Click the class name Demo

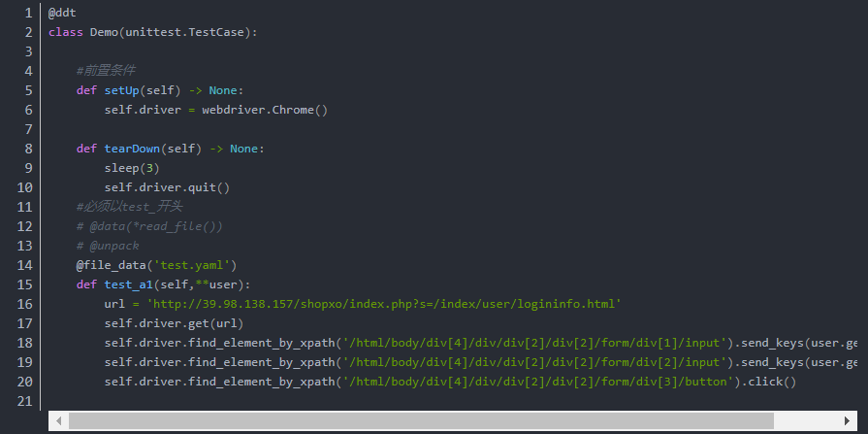click(x=104, y=32)
